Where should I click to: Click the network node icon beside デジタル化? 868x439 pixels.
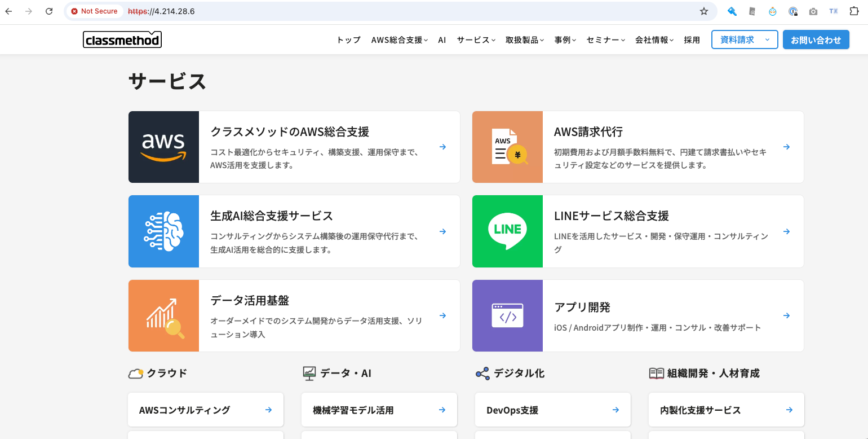tap(482, 373)
